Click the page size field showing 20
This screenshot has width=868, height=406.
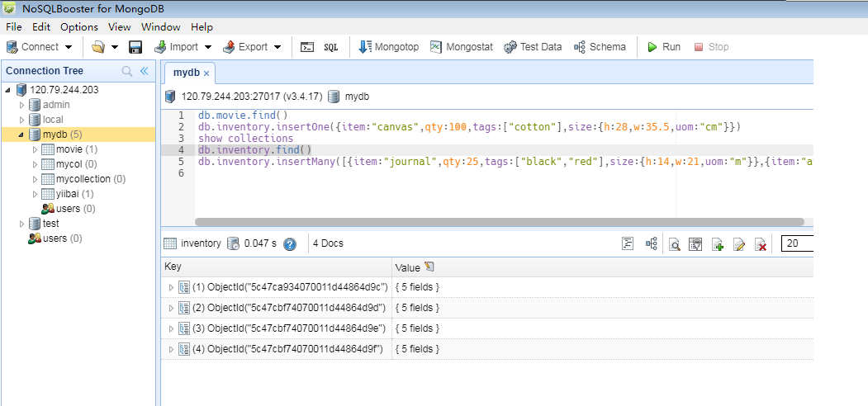[x=797, y=243]
